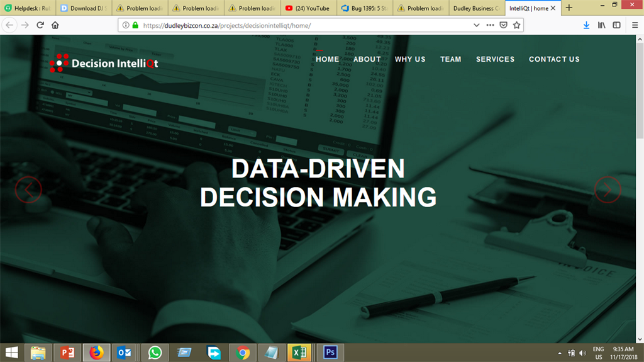Open File Explorer from the taskbar
644x362 pixels.
pyautogui.click(x=38, y=353)
